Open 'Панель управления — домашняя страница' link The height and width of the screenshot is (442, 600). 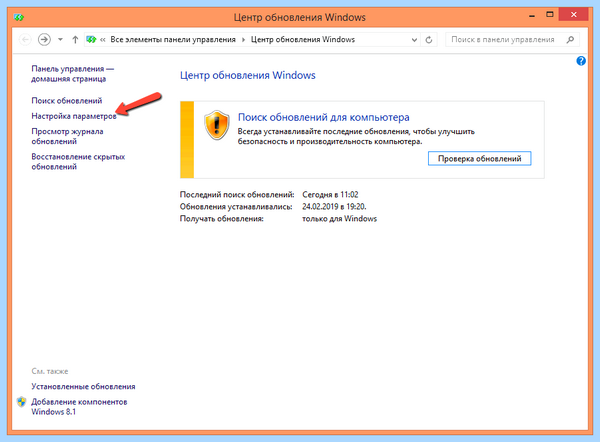click(x=72, y=74)
